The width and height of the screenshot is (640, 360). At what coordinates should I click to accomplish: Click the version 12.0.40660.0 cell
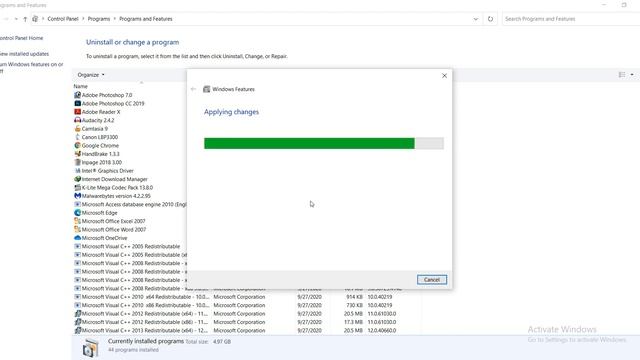(382, 330)
